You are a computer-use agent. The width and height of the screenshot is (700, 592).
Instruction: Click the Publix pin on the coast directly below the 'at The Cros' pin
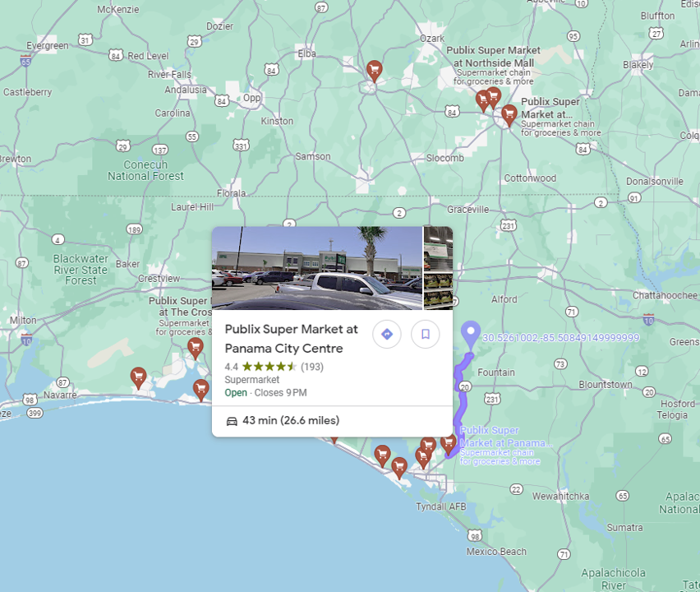(201, 390)
